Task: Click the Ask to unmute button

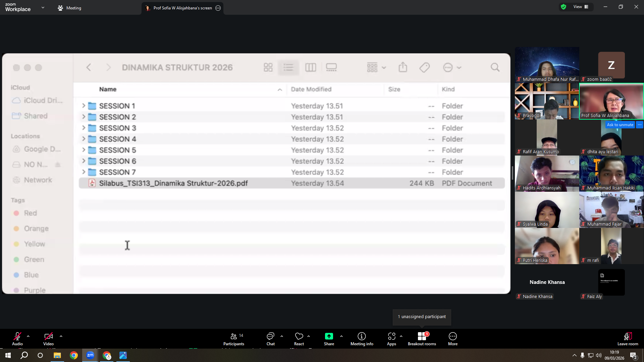Action: [620, 125]
